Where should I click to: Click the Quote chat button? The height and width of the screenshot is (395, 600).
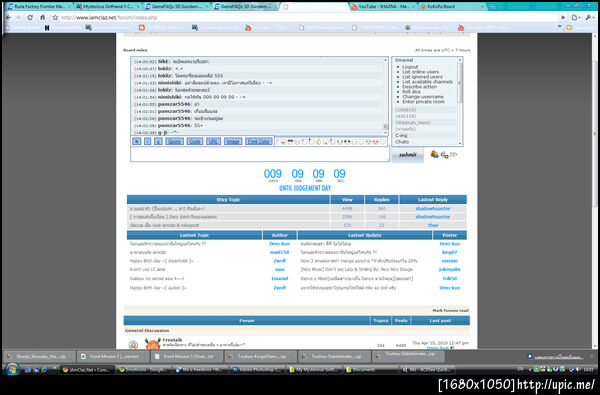(x=174, y=141)
